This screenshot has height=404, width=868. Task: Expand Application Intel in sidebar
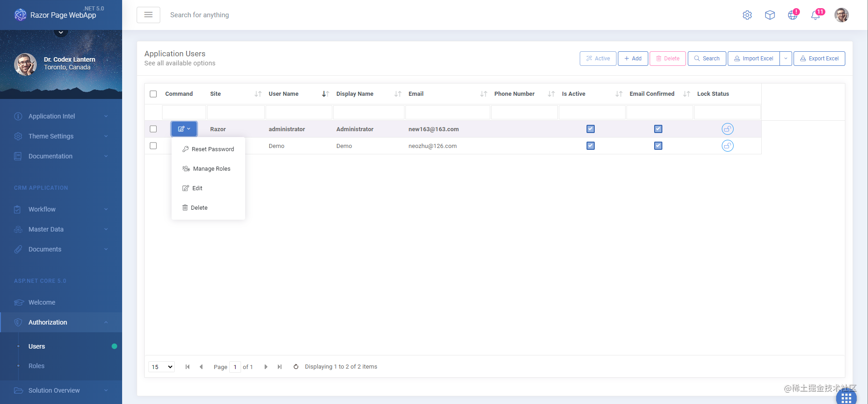tap(61, 116)
